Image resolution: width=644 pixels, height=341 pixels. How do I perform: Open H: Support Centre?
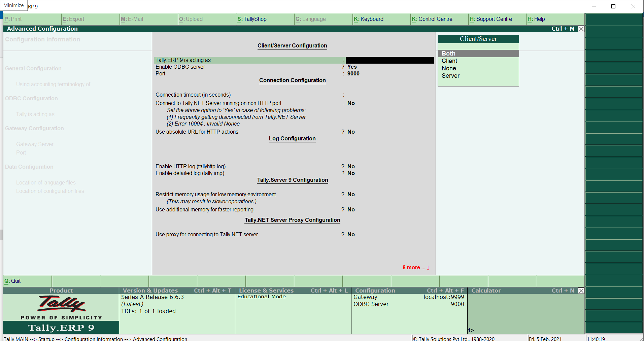tap(498, 19)
